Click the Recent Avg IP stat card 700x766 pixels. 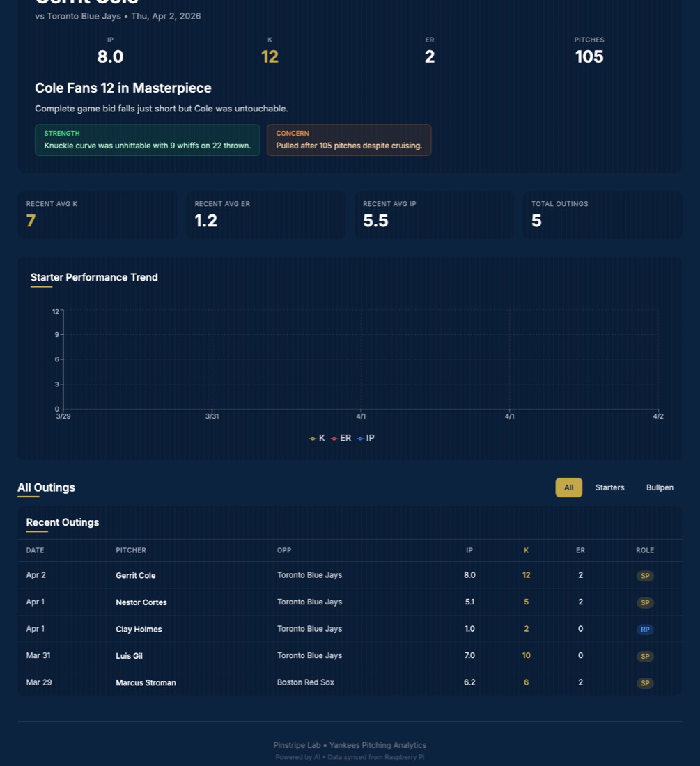click(x=434, y=215)
